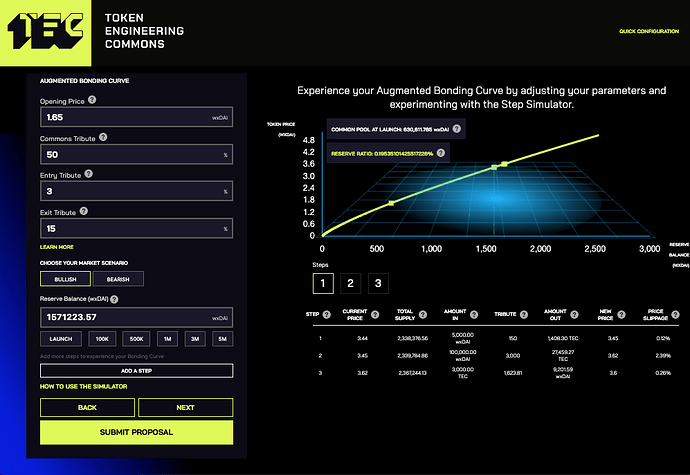This screenshot has height=475, width=690.
Task: Click the TEC logo
Action: [45, 32]
